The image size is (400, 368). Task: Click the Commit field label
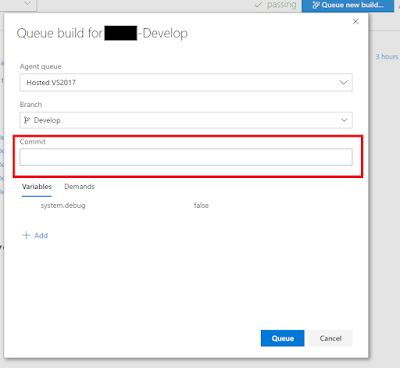click(x=32, y=142)
